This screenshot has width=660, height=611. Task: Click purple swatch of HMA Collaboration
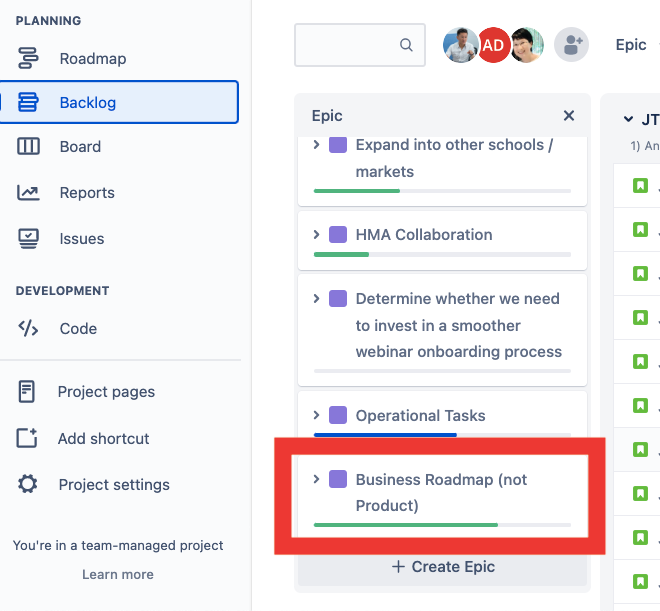(x=338, y=234)
